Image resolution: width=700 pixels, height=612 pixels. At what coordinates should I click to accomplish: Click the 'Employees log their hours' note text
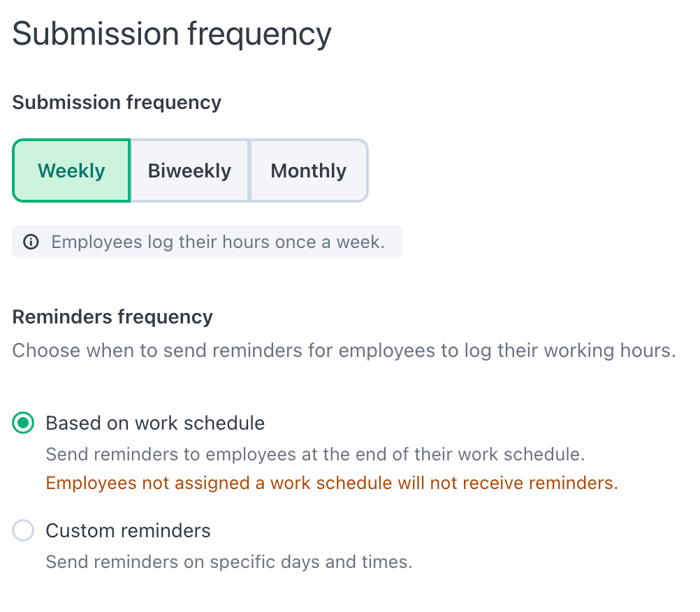tap(218, 242)
